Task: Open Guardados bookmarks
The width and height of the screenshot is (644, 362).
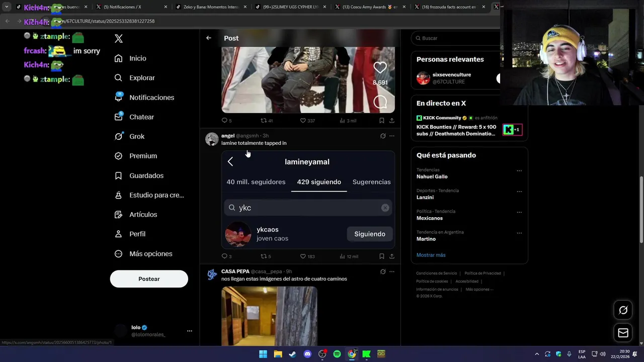Action: 139,175
